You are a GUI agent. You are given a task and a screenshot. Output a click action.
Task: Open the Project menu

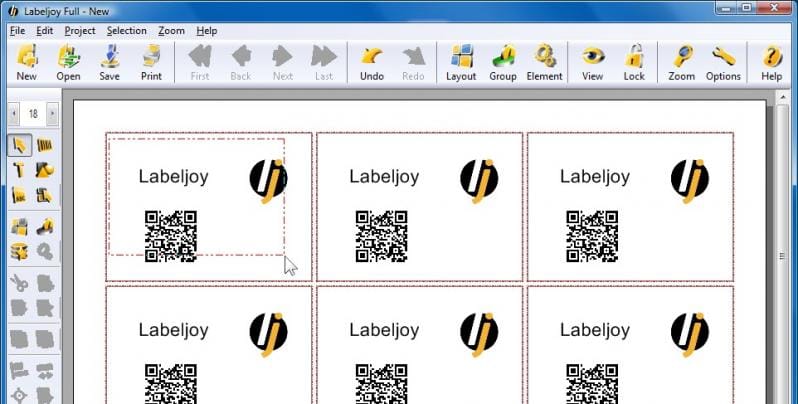[x=80, y=31]
